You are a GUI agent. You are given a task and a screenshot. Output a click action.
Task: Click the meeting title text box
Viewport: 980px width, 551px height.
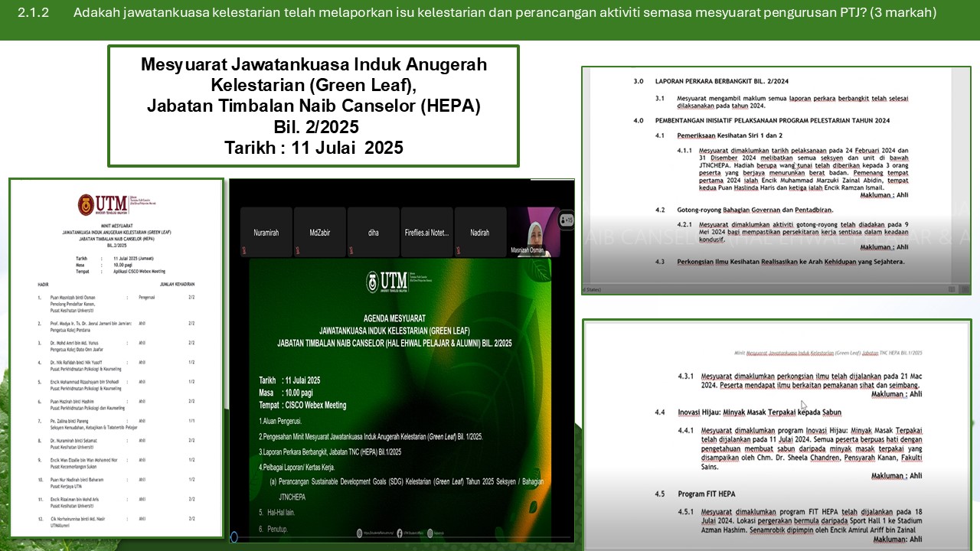(313, 106)
